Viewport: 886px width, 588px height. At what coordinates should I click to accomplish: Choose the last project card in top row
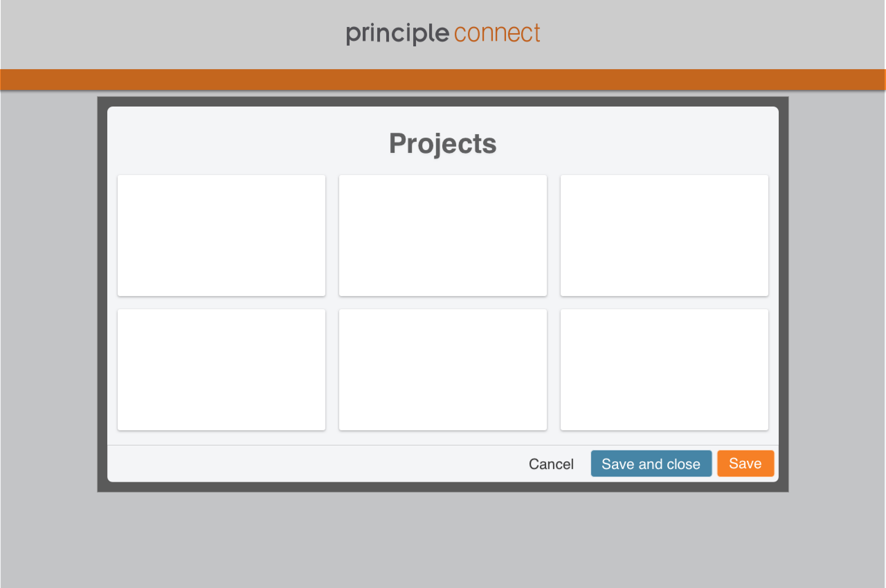point(664,236)
